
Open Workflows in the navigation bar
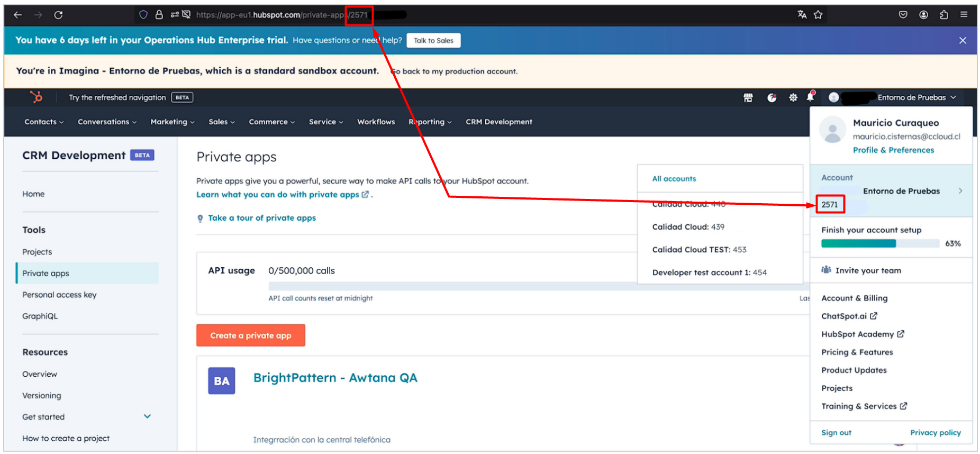376,122
